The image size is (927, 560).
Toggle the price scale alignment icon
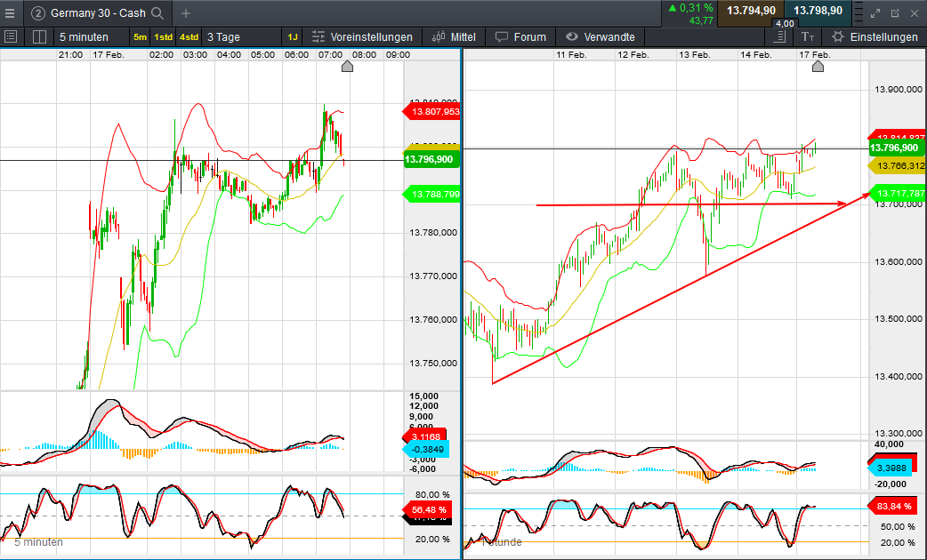[x=780, y=36]
